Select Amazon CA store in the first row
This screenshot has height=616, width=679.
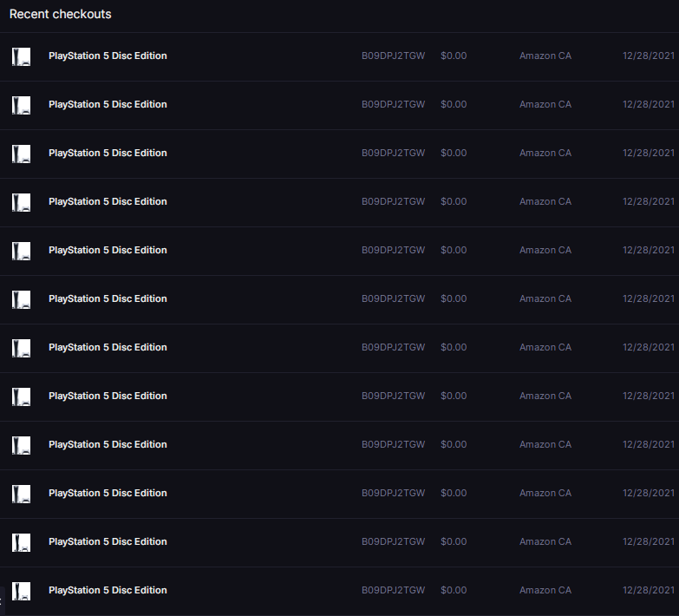(545, 56)
